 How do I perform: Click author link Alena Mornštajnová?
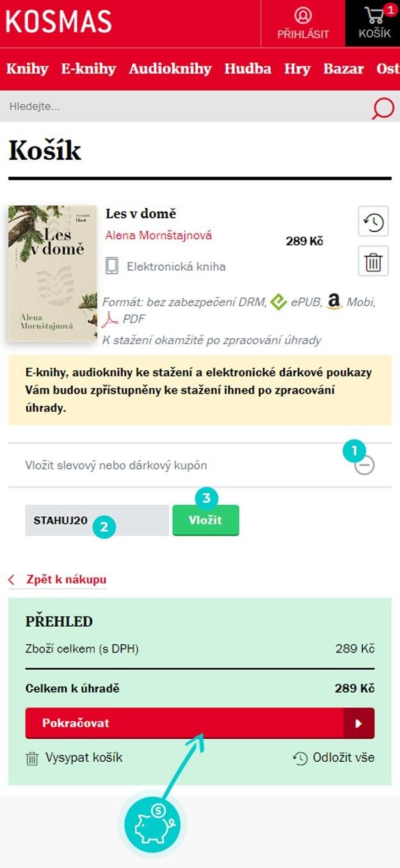[x=158, y=235]
